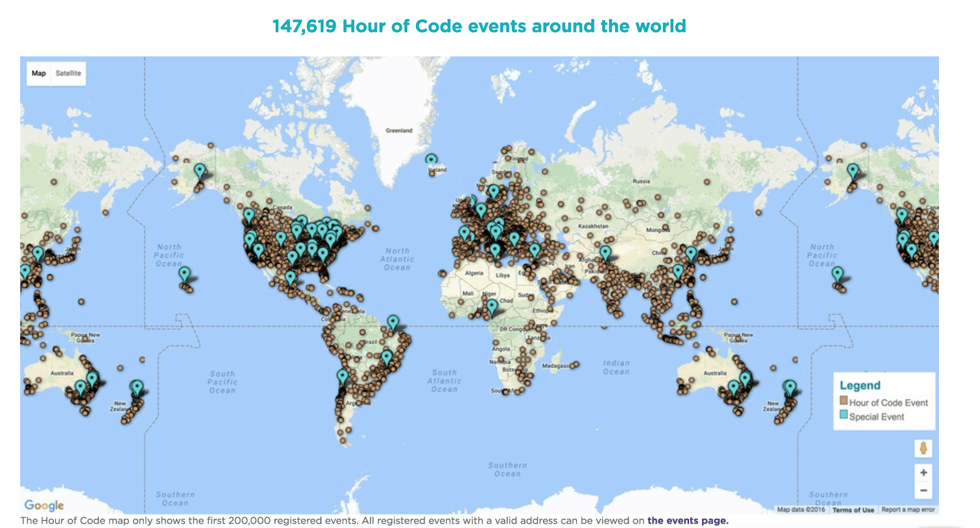Viewport: 980px width, 528px height.
Task: Zoom in with the plus button
Action: [923, 473]
